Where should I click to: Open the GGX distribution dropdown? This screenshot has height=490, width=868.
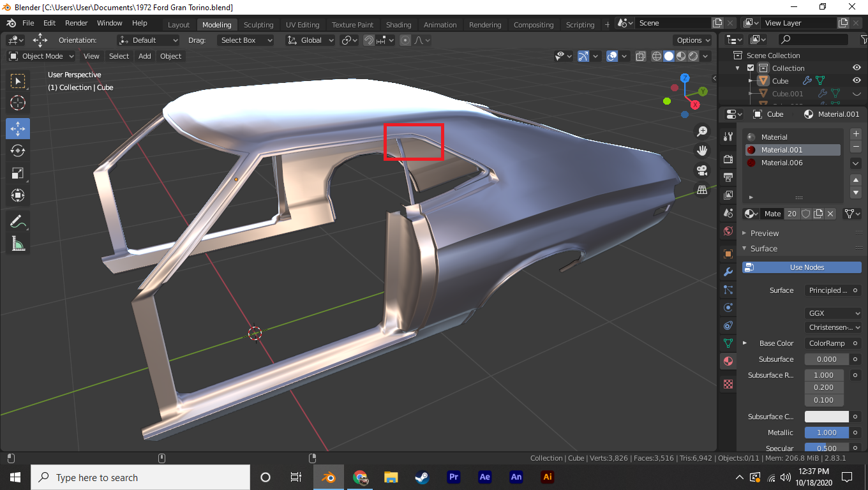(833, 313)
